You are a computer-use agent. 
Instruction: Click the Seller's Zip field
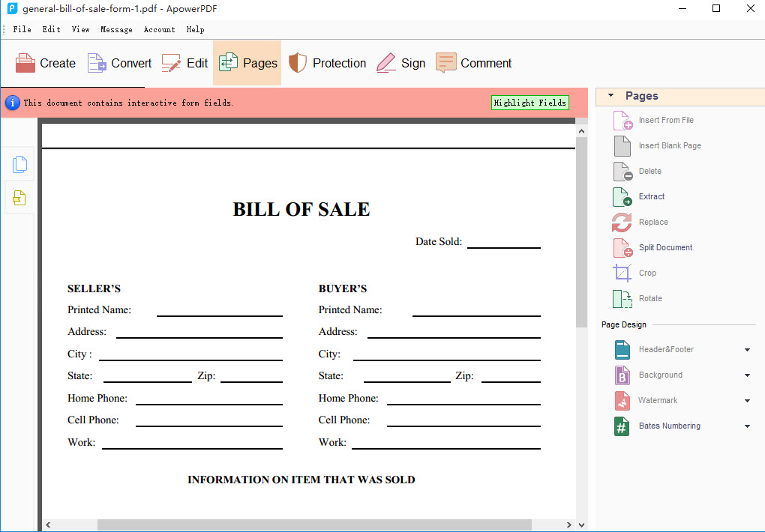tap(251, 376)
